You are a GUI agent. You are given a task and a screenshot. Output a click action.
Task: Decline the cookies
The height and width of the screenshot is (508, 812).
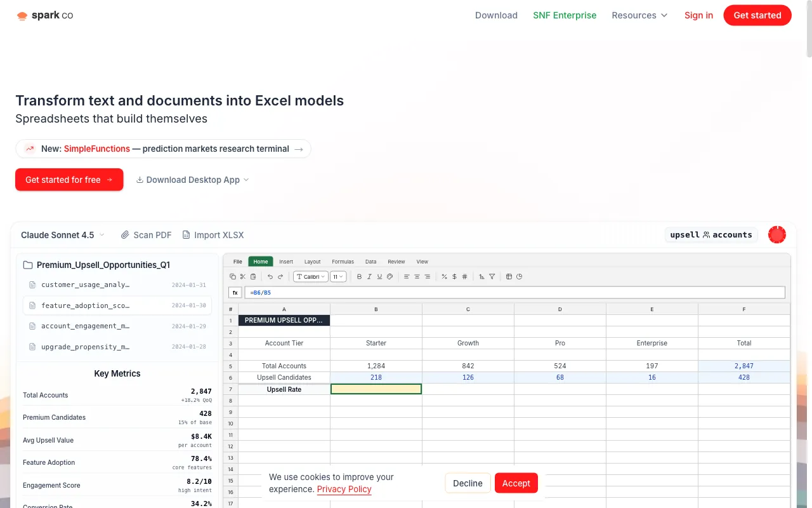pos(468,483)
